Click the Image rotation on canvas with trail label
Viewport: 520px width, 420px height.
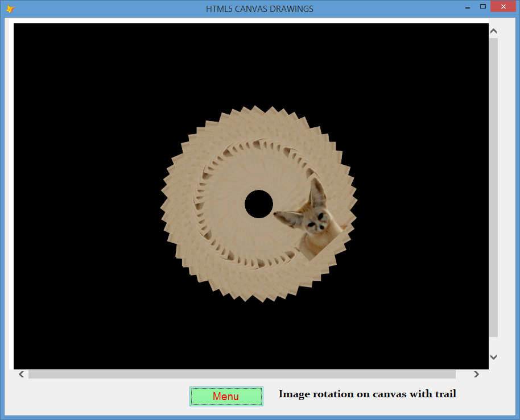(x=367, y=394)
